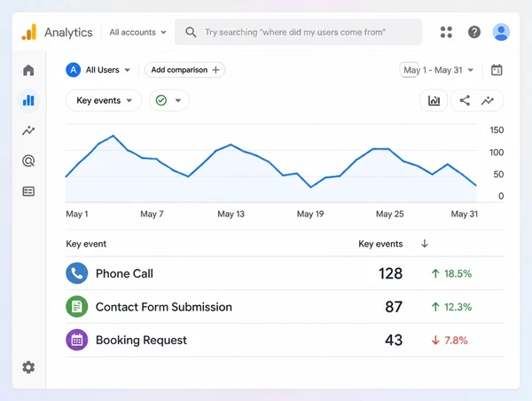The height and width of the screenshot is (401, 532).
Task: Sort by the Key events down arrow
Action: [x=425, y=243]
